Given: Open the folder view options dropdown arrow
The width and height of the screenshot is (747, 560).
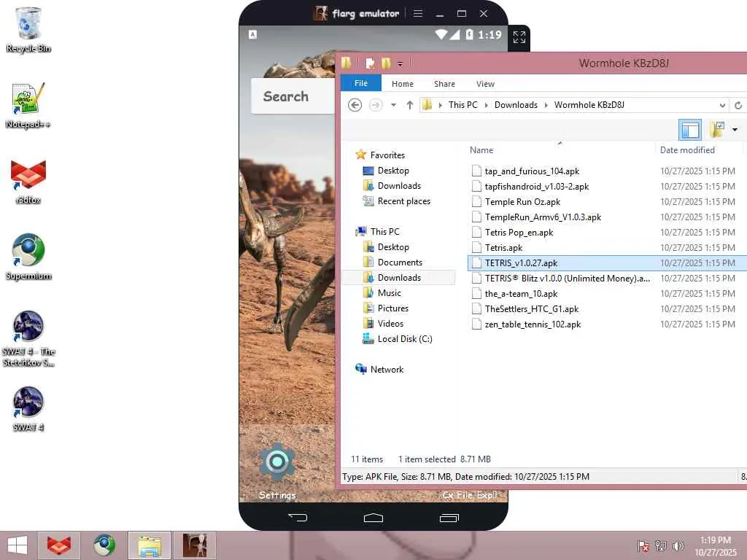Looking at the screenshot, I should [735, 130].
